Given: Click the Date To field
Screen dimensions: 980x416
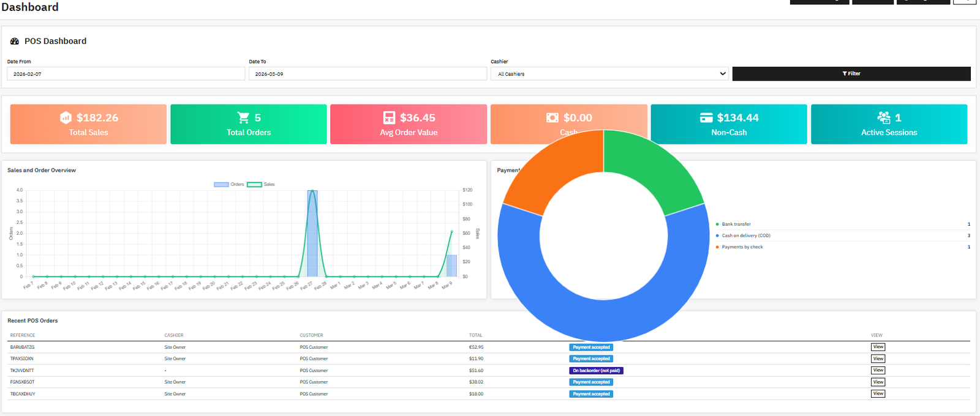Looking at the screenshot, I should (367, 73).
